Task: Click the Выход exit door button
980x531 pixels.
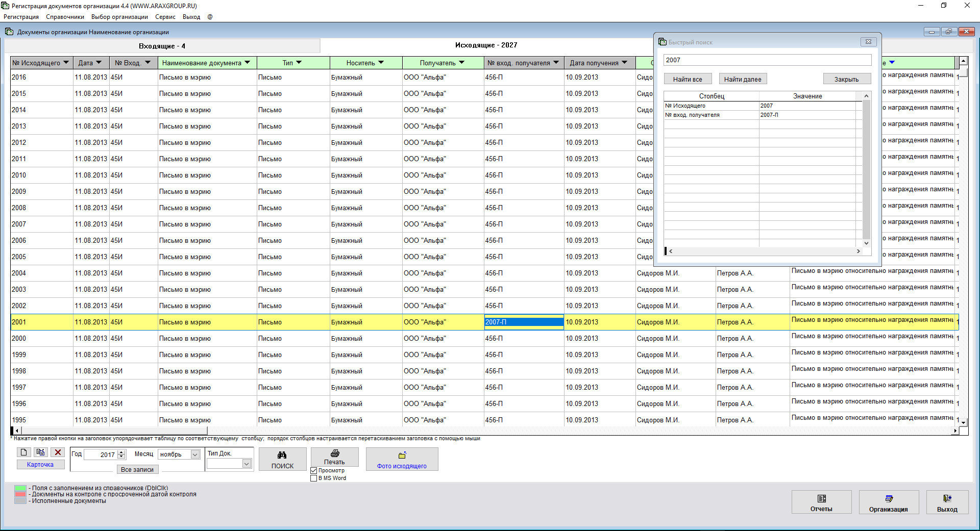Action: tap(947, 502)
